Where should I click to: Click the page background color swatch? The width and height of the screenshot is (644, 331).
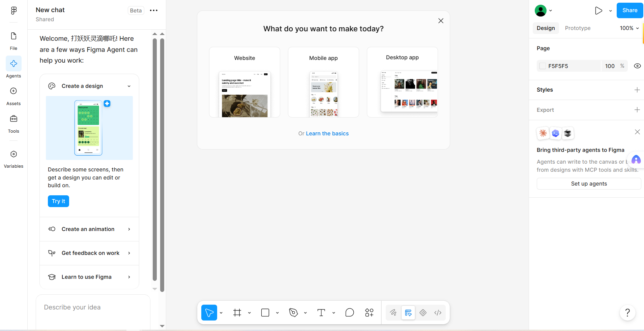(x=543, y=66)
